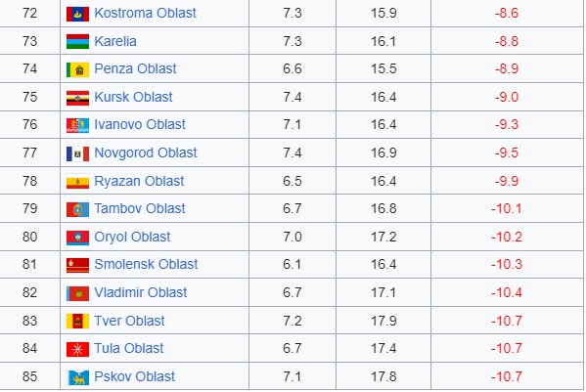This screenshot has height=392, width=586.
Task: Click the Kursk Oblast flag icon
Action: point(77,98)
